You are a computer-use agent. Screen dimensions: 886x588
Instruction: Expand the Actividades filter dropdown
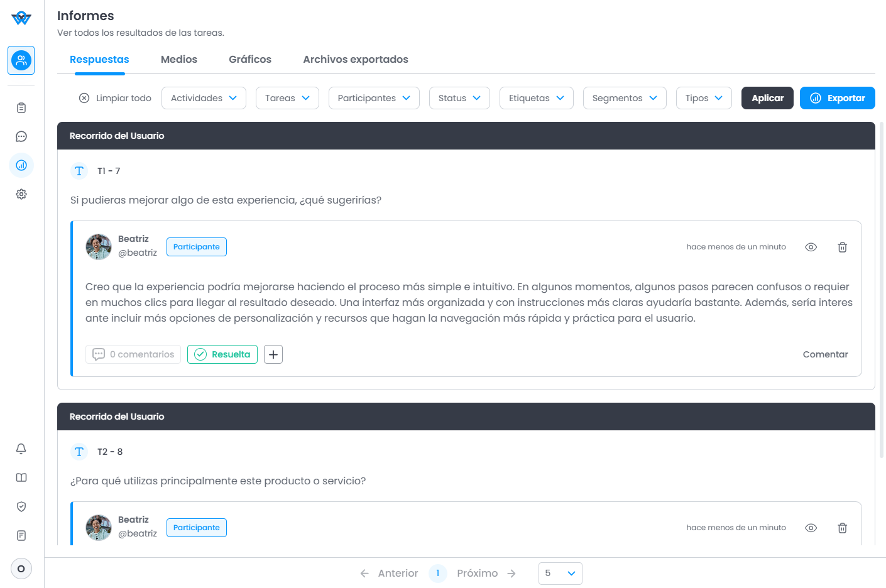pos(204,98)
